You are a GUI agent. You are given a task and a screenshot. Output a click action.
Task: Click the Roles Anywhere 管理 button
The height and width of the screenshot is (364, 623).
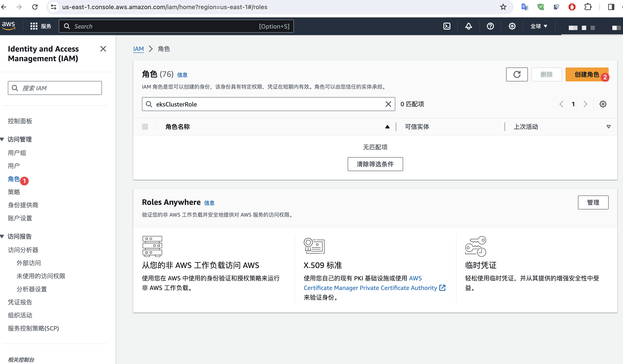[593, 202]
